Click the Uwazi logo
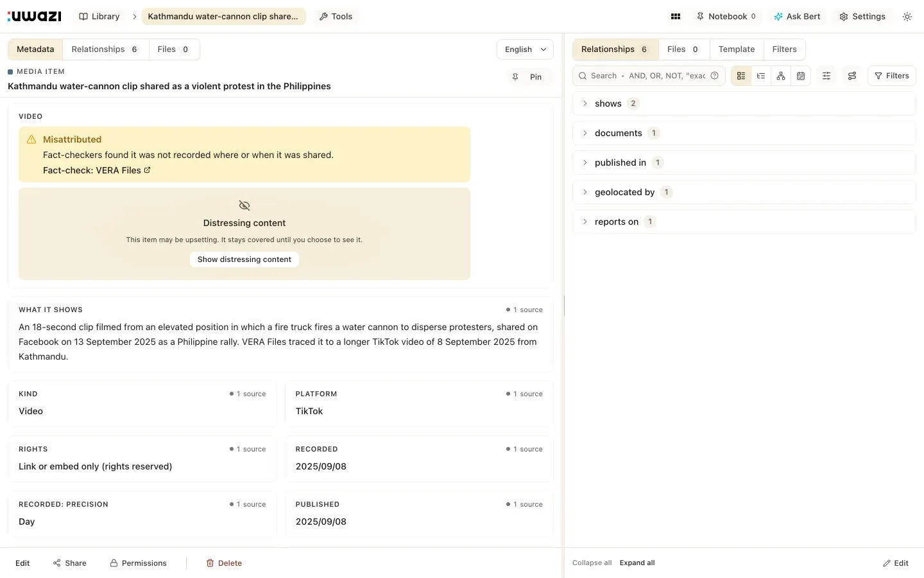The image size is (924, 578). point(35,16)
